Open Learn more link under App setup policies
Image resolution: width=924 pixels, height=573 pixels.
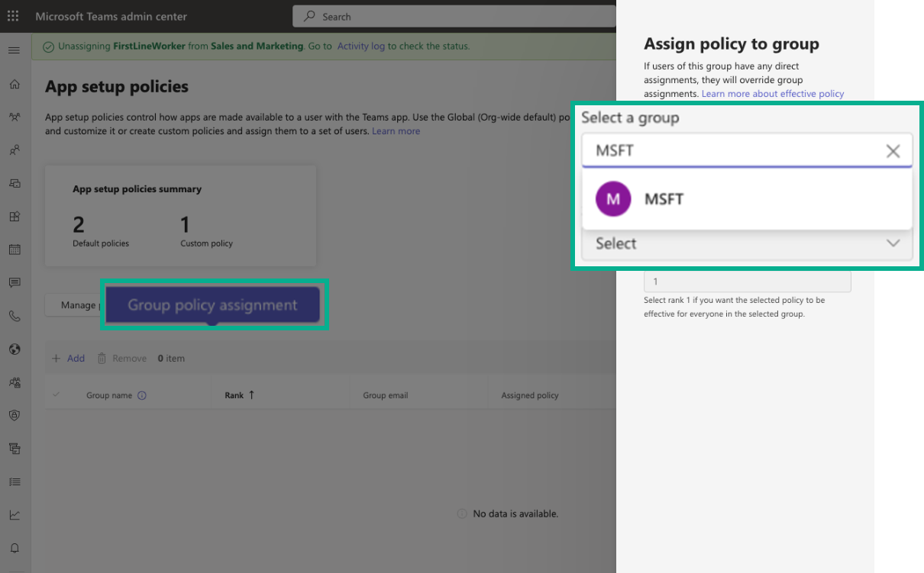click(x=396, y=131)
